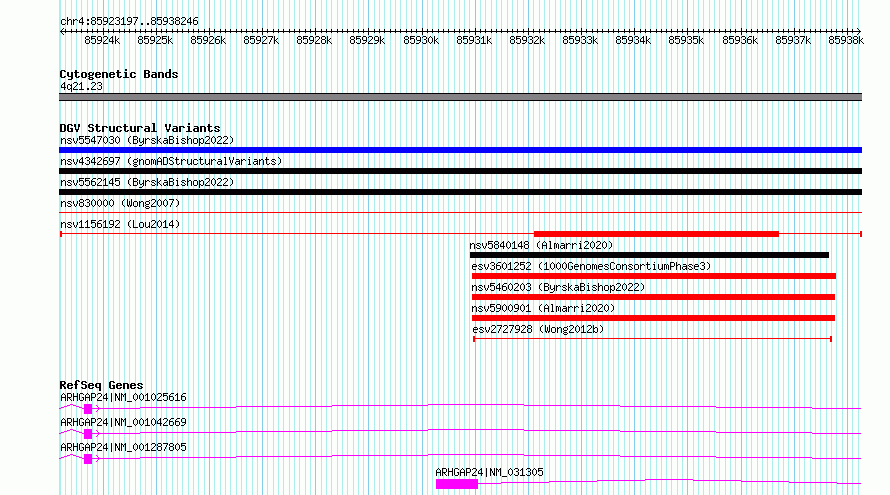Click the magenta exon box of NM_001042669

[x=88, y=434]
